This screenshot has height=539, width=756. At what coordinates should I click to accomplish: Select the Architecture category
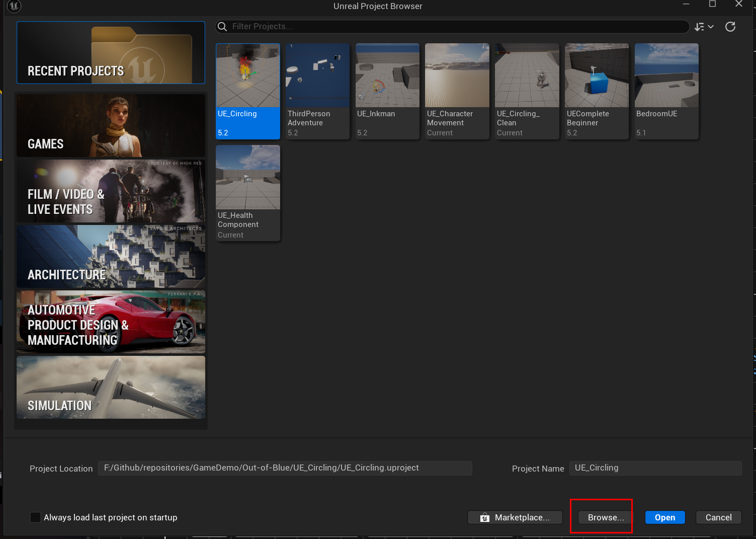click(x=111, y=257)
